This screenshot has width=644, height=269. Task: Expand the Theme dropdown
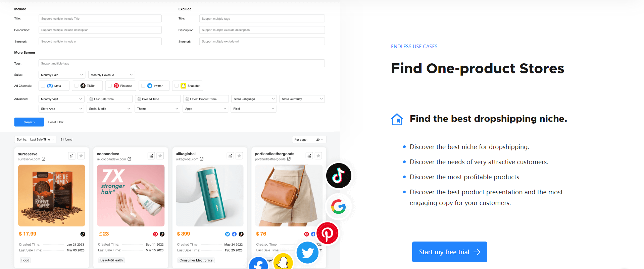click(x=158, y=109)
